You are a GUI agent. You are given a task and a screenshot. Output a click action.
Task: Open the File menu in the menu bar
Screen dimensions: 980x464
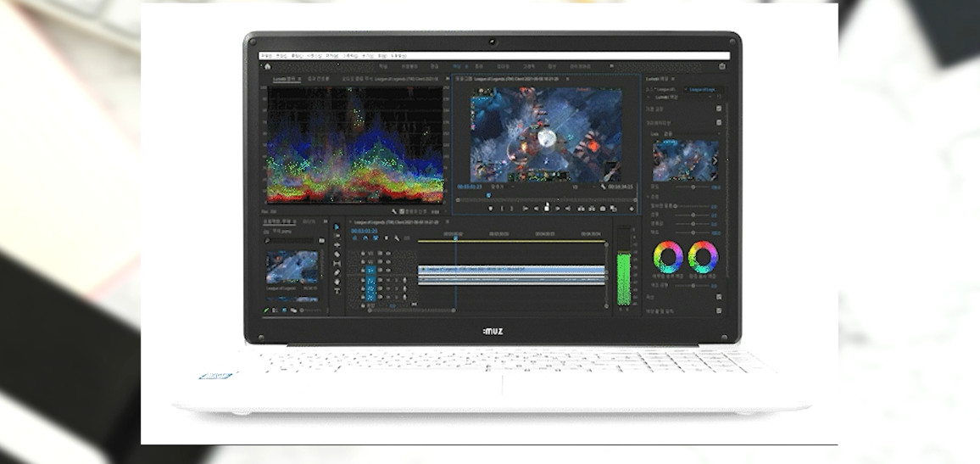point(267,56)
